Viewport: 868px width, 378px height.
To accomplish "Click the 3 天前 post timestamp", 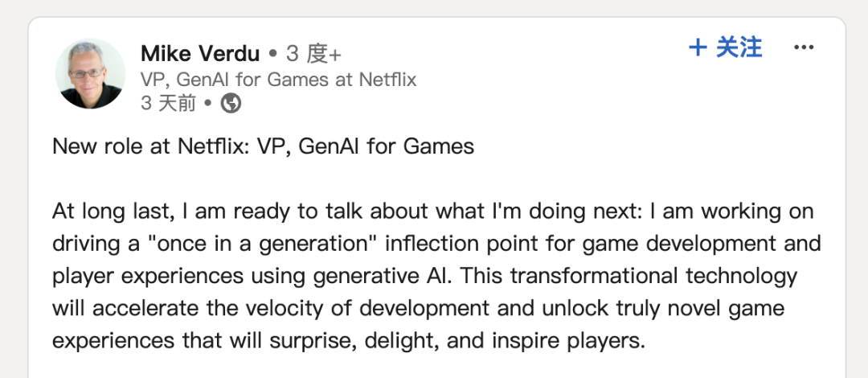I will 168,103.
